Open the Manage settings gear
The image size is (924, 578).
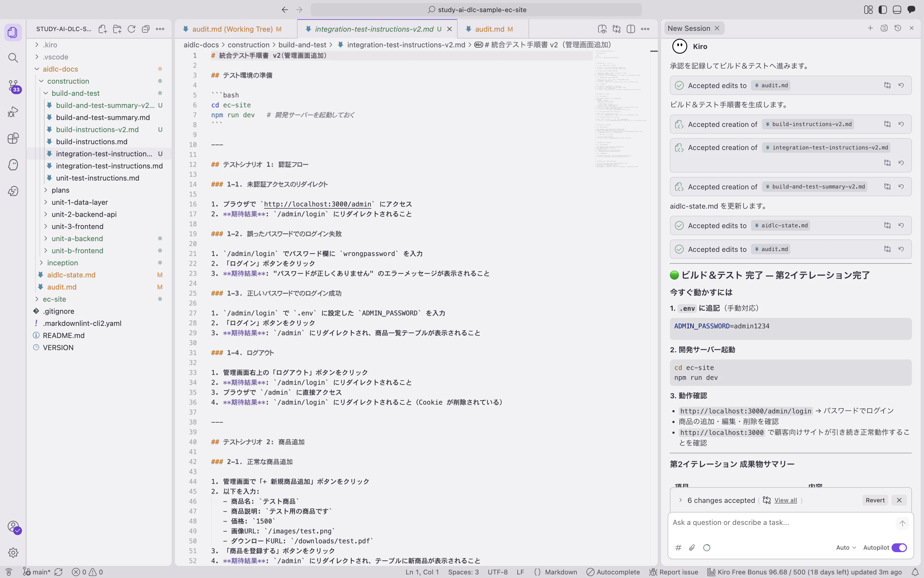pyautogui.click(x=13, y=552)
